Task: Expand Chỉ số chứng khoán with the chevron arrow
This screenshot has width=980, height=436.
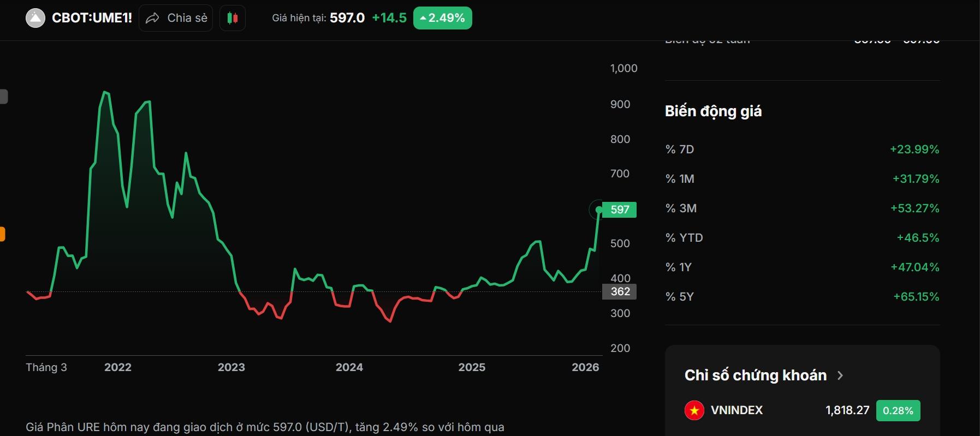Action: 840,375
